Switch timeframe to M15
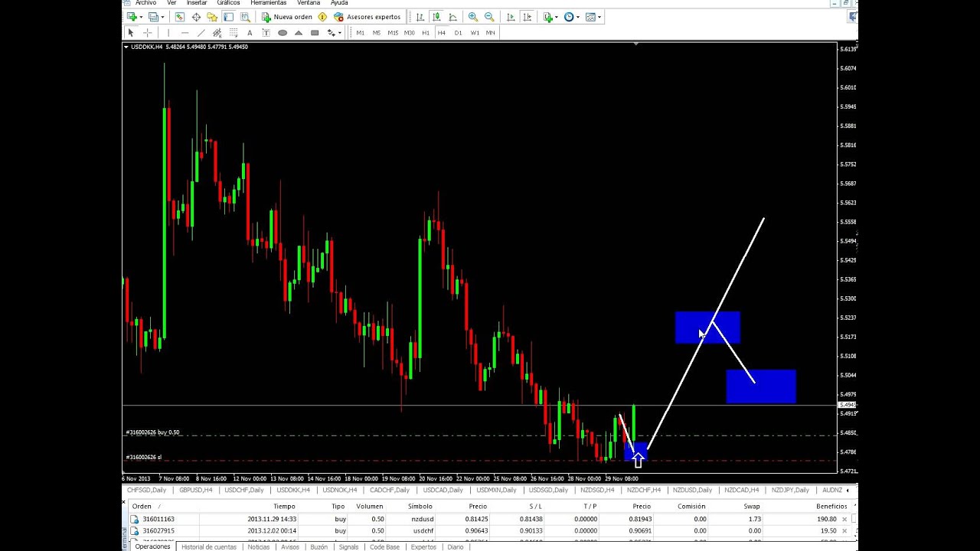 (x=393, y=33)
